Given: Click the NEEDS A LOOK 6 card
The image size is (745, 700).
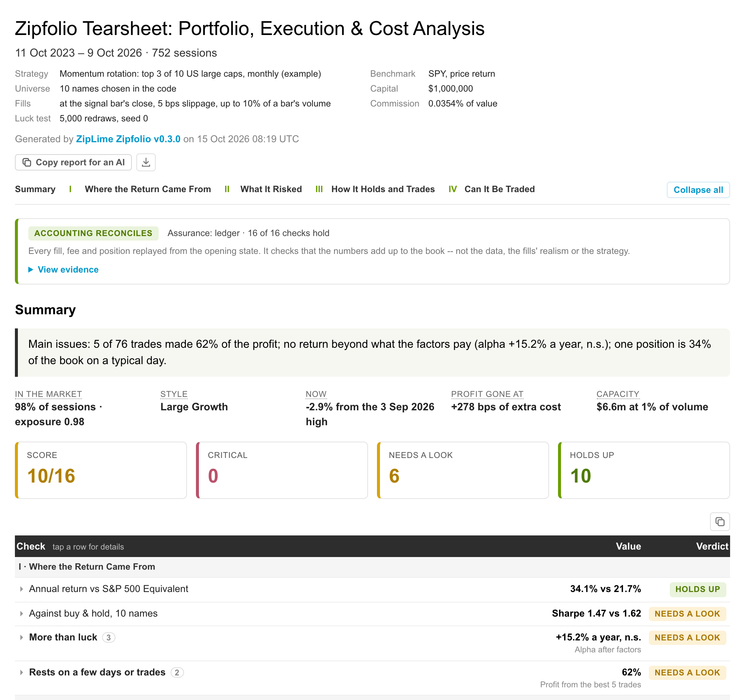Looking at the screenshot, I should coord(463,470).
